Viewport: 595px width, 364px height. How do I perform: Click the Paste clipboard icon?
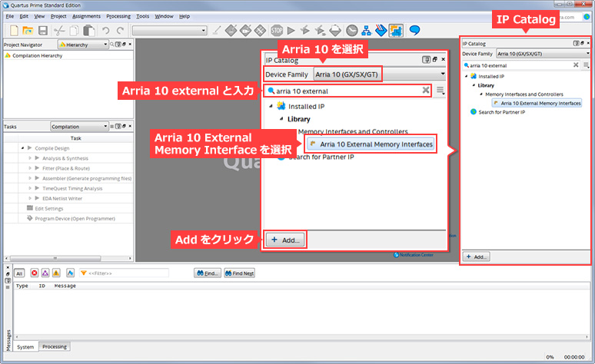click(x=89, y=31)
